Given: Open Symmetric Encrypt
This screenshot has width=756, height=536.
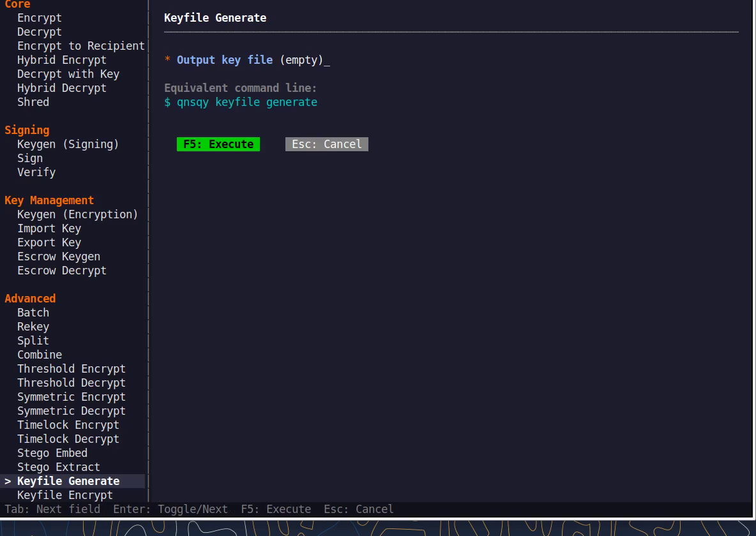Looking at the screenshot, I should pos(72,396).
